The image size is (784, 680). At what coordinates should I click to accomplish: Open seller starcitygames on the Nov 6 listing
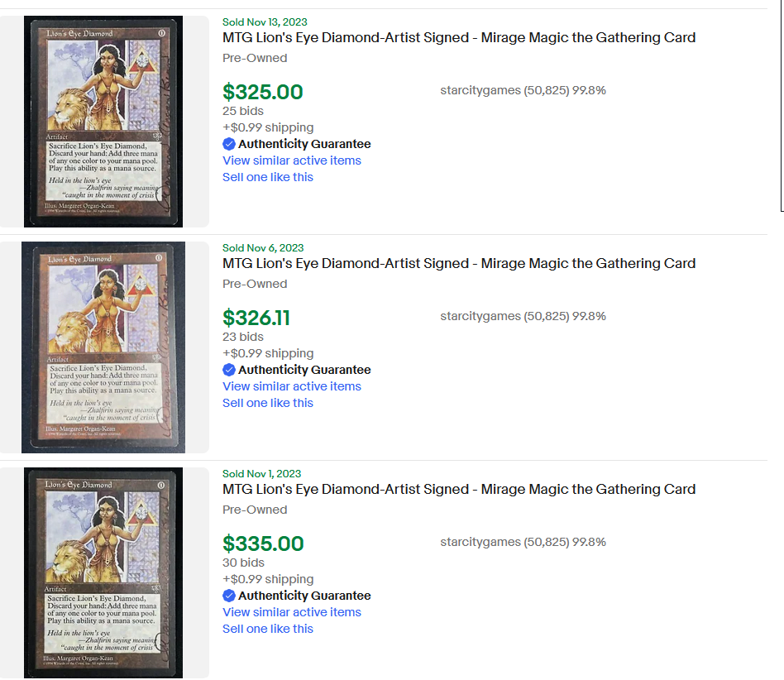480,316
